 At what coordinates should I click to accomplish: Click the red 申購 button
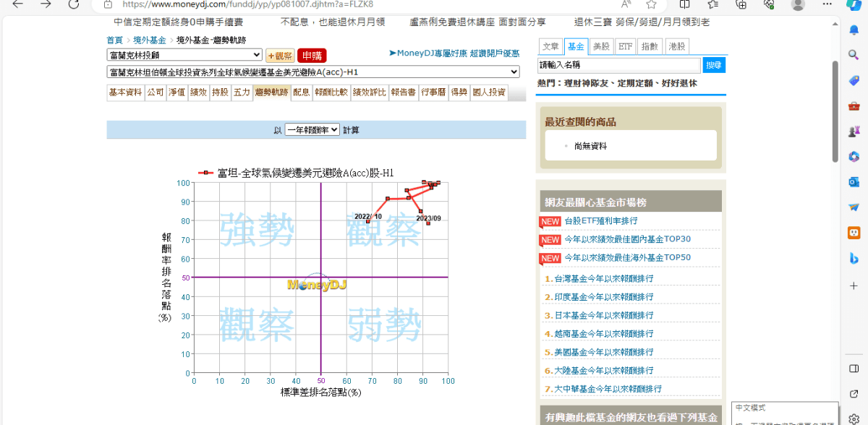pos(312,56)
